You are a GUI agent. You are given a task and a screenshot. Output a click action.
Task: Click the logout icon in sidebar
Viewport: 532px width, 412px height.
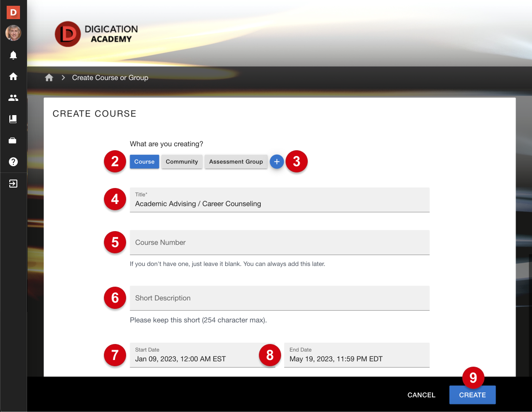13,184
